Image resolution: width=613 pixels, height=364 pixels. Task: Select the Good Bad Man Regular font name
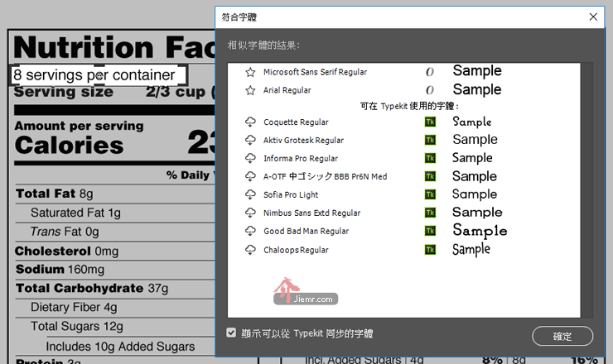[x=306, y=231]
